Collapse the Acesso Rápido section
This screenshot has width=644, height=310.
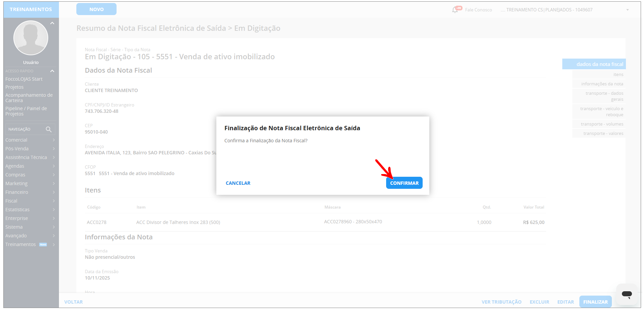pos(52,71)
